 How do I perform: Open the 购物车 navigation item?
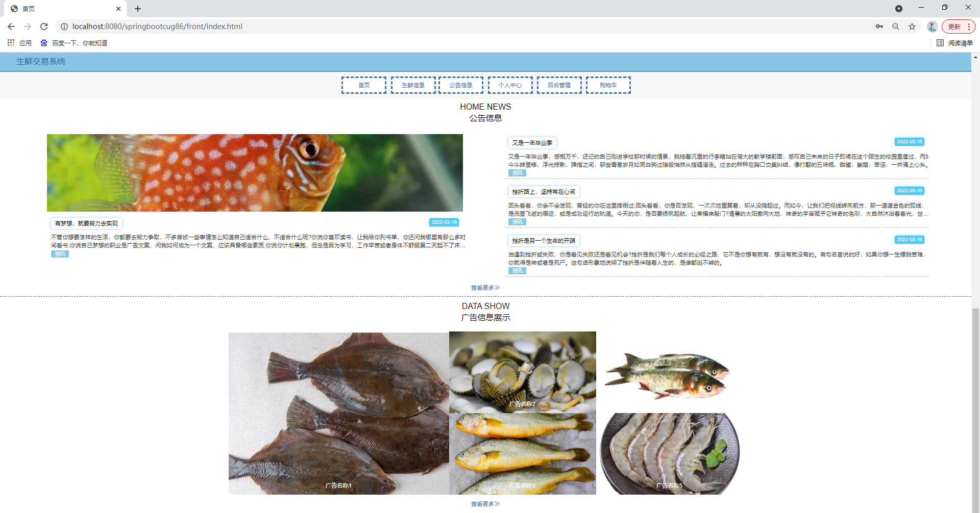pyautogui.click(x=608, y=85)
